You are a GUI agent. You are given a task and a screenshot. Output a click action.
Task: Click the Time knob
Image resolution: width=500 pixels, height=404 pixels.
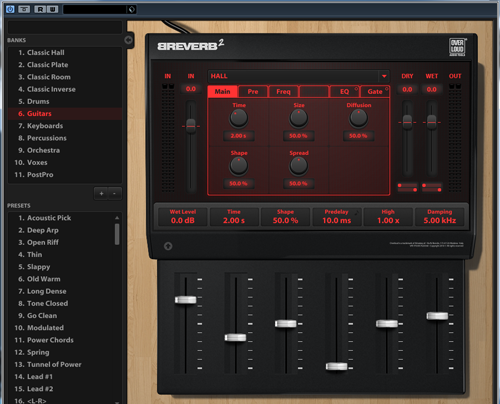tap(239, 119)
